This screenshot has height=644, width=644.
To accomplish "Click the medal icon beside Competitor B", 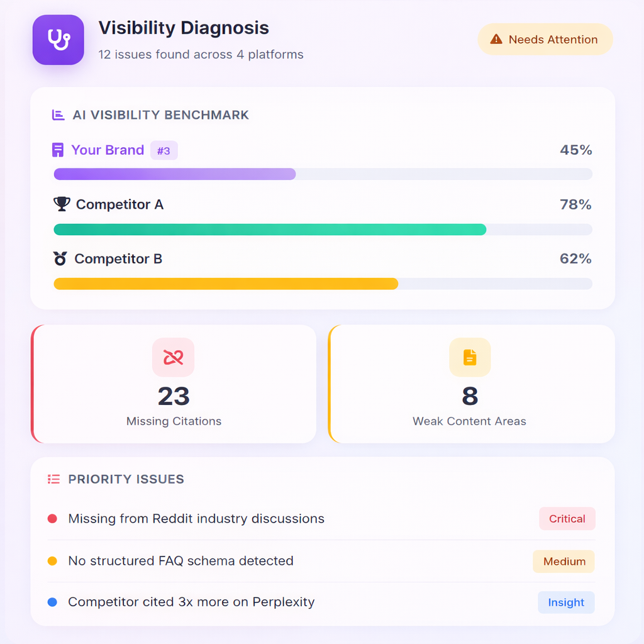I will click(x=60, y=258).
